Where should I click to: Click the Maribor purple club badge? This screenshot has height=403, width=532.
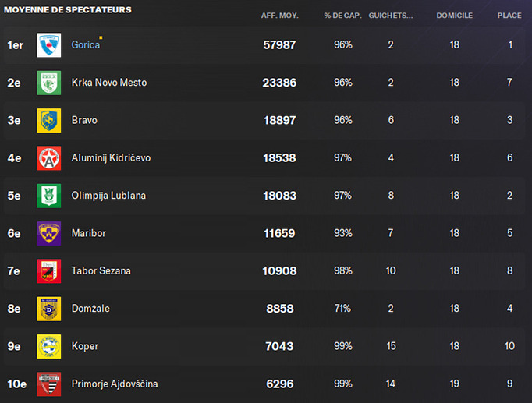49,233
